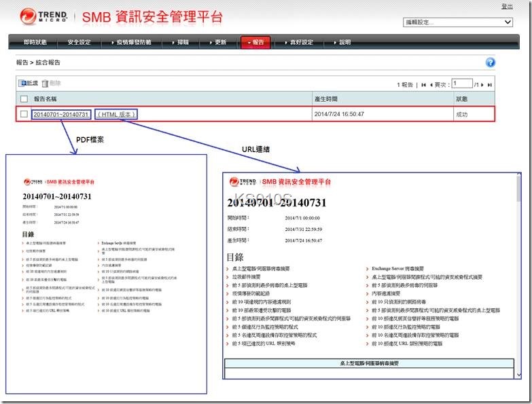Click title 20140701~20140731 in PDF preview

(57, 196)
